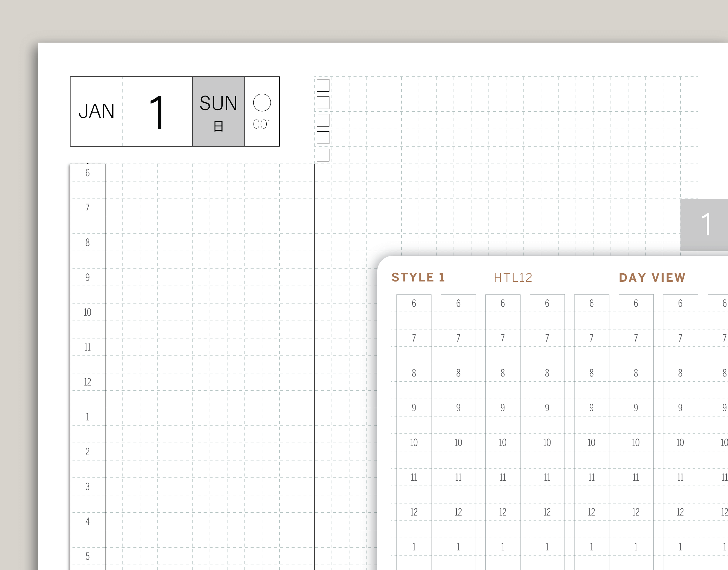The width and height of the screenshot is (728, 570).
Task: Click the STYLE 1 heading
Action: coord(418,277)
